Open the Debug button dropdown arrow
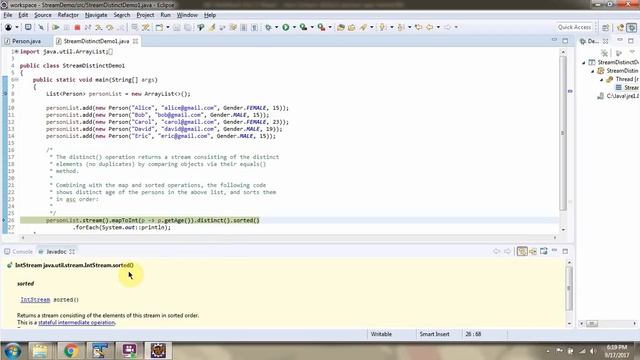 (x=276, y=27)
